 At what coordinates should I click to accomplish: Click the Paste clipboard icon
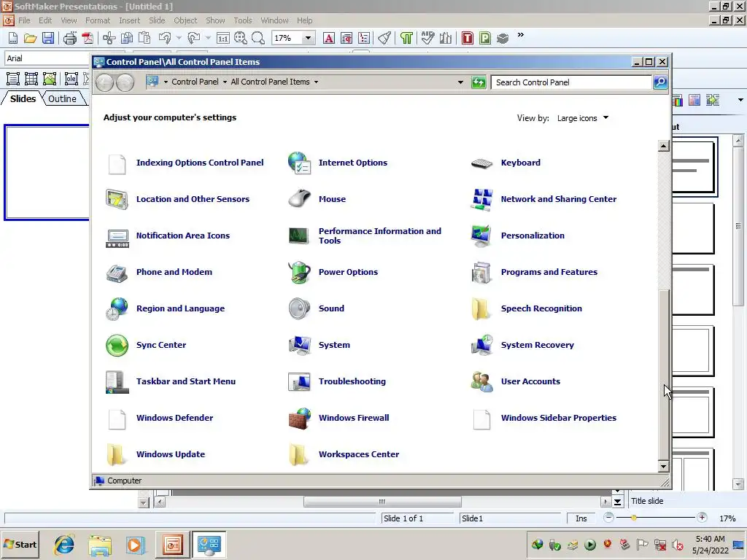pos(144,38)
